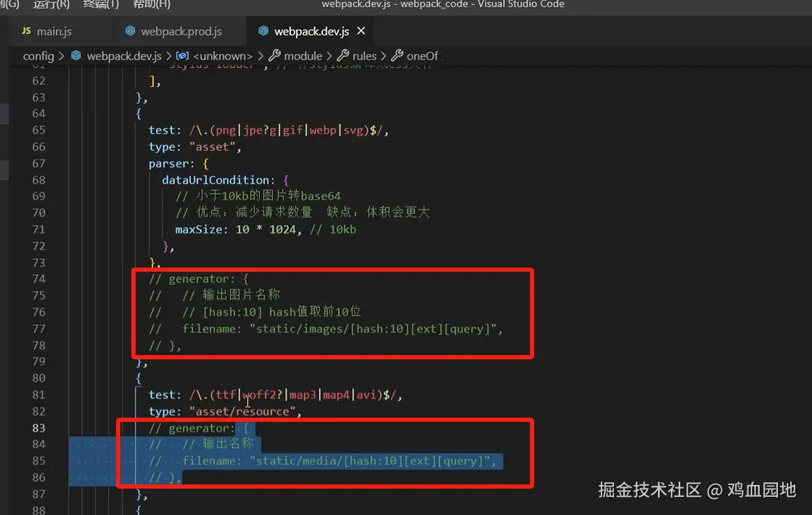The height and width of the screenshot is (515, 812).
Task: Close the webpack.dev.js tab
Action: click(x=361, y=31)
